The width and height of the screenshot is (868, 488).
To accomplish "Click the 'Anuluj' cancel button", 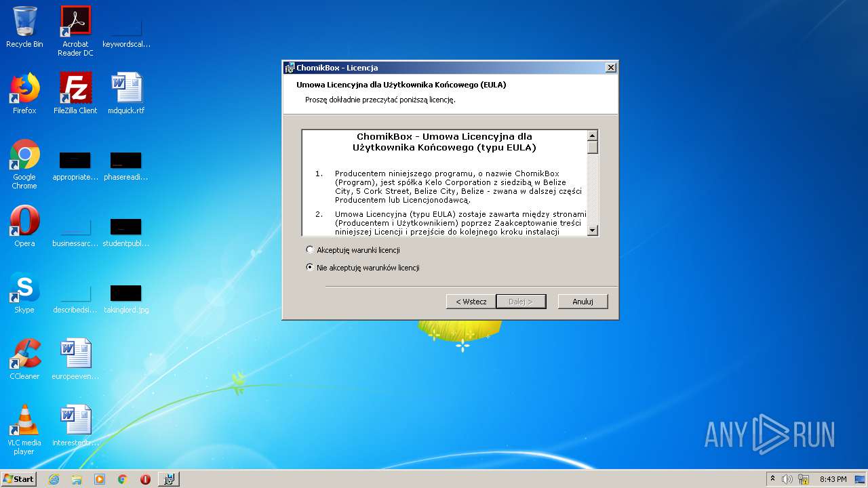I will point(583,302).
